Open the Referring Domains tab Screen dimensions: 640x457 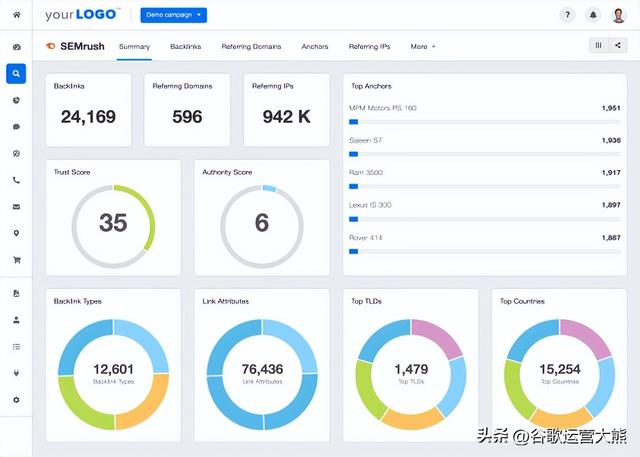pos(251,47)
